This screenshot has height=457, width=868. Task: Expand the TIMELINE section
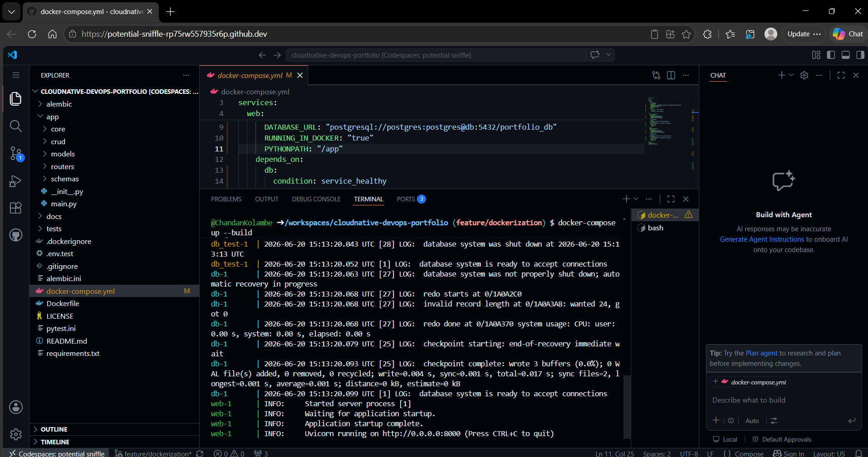click(114, 442)
